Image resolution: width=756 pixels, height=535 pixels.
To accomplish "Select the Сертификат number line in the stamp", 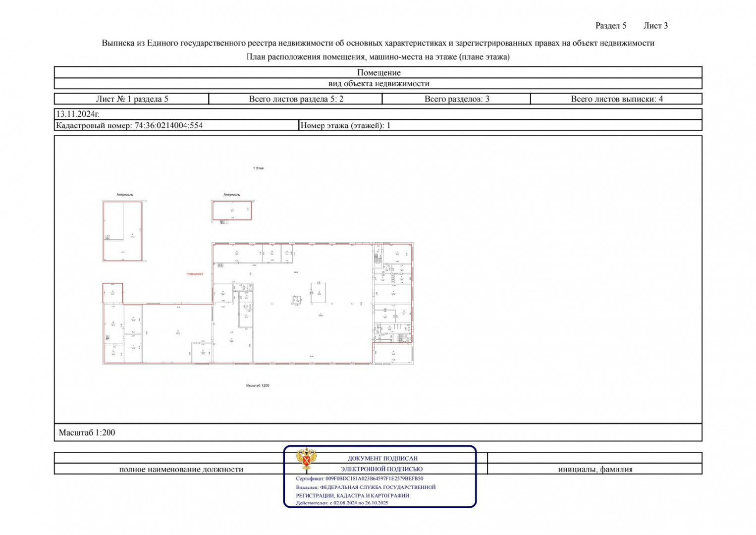I will (x=359, y=479).
